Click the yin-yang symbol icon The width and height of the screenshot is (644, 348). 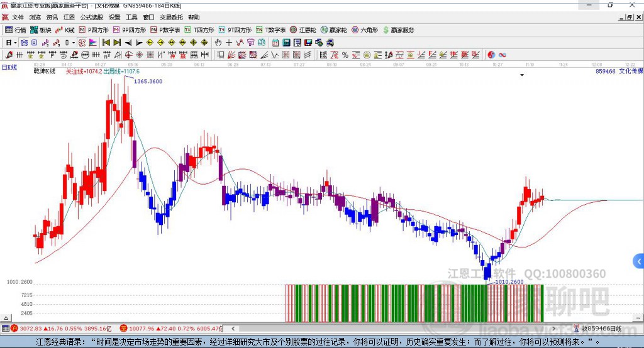(491, 55)
